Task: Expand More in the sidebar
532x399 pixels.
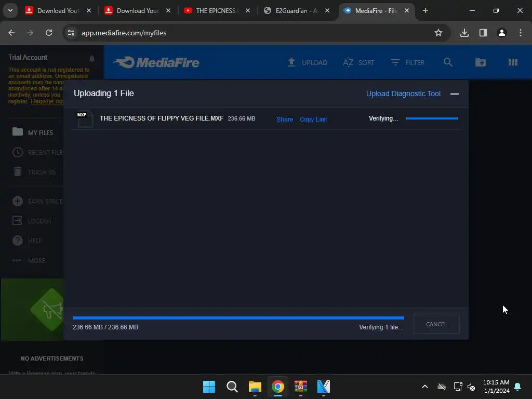Action: 29,260
